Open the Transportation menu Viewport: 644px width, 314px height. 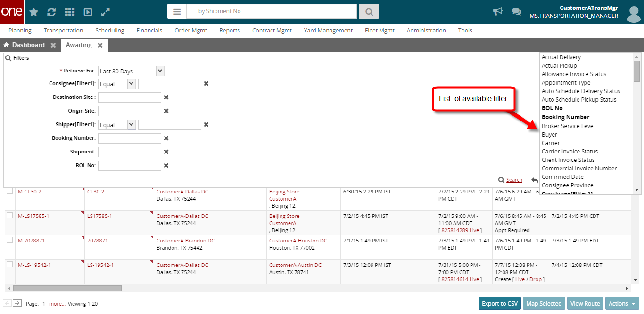63,31
